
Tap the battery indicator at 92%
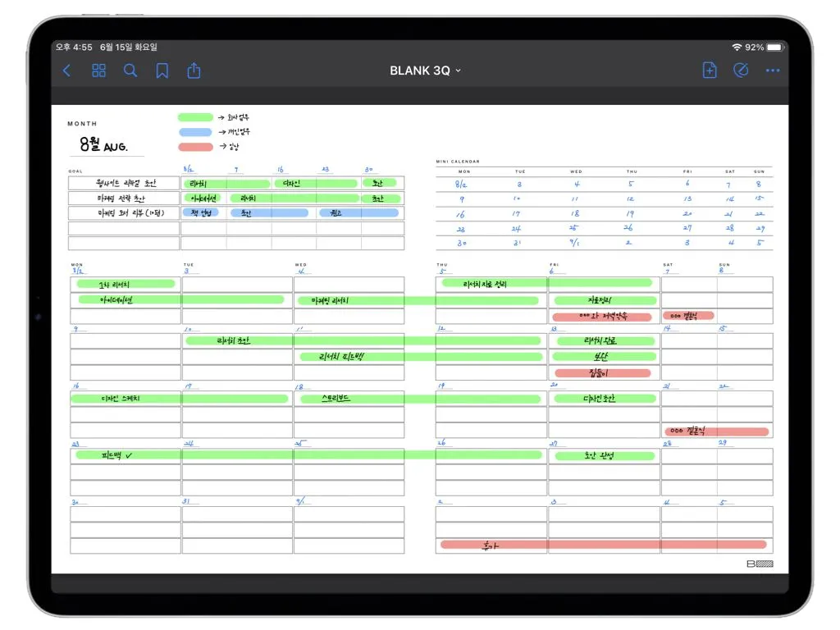click(774, 47)
